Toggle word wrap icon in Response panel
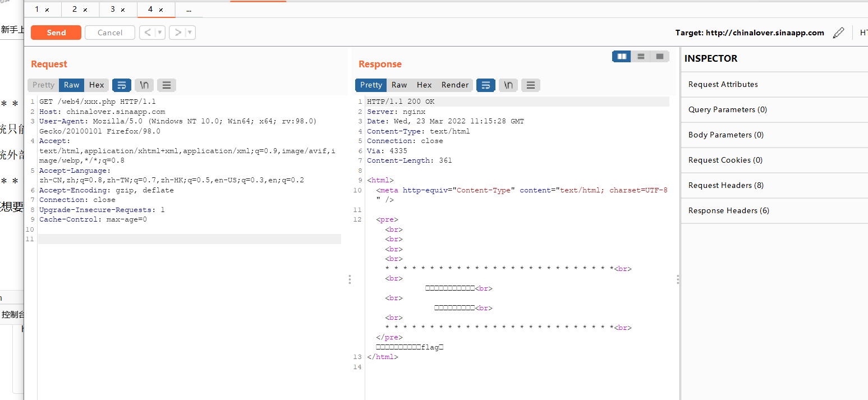Screen dimensions: 868x400 pyautogui.click(x=486, y=85)
